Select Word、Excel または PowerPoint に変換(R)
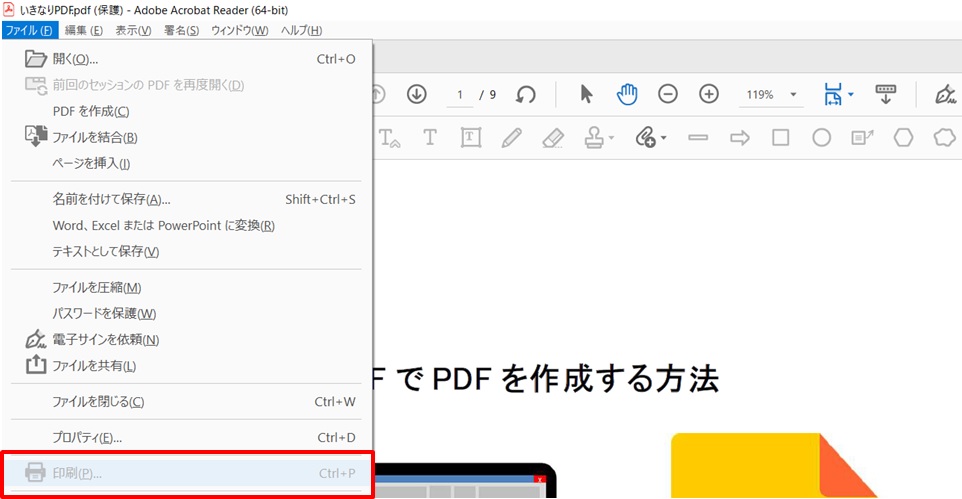This screenshot has height=499, width=962. pos(185,225)
